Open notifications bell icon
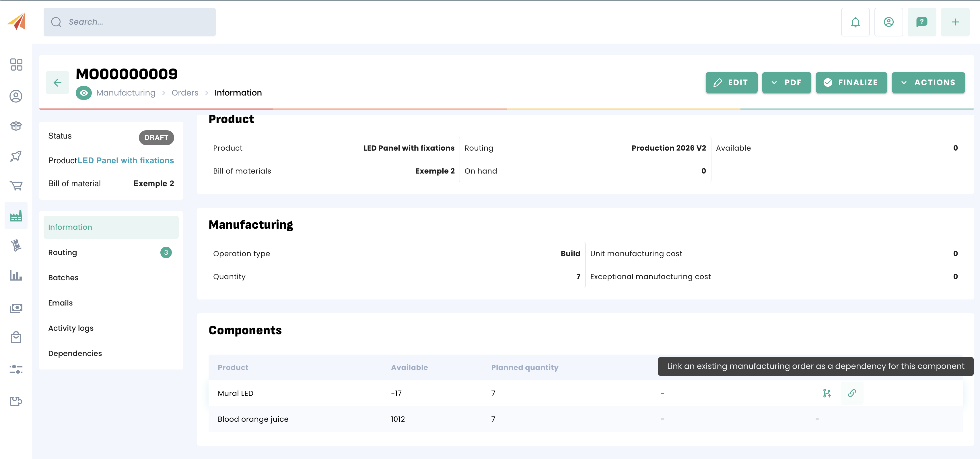 click(x=855, y=22)
